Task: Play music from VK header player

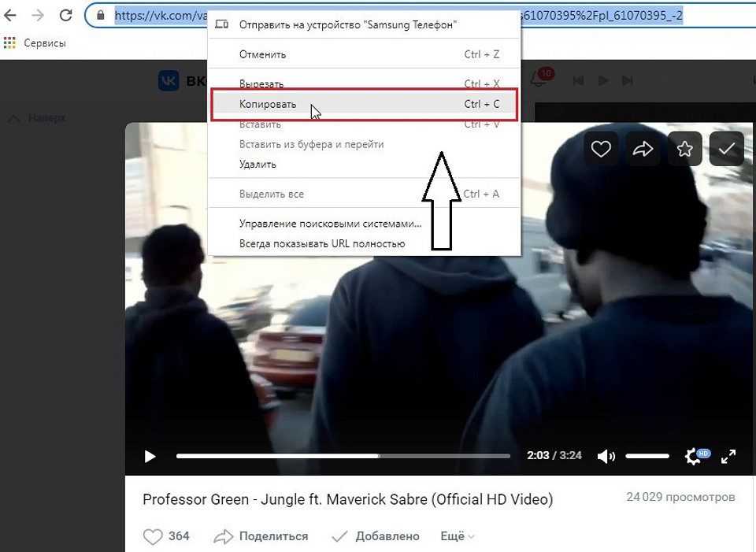Action: point(602,80)
